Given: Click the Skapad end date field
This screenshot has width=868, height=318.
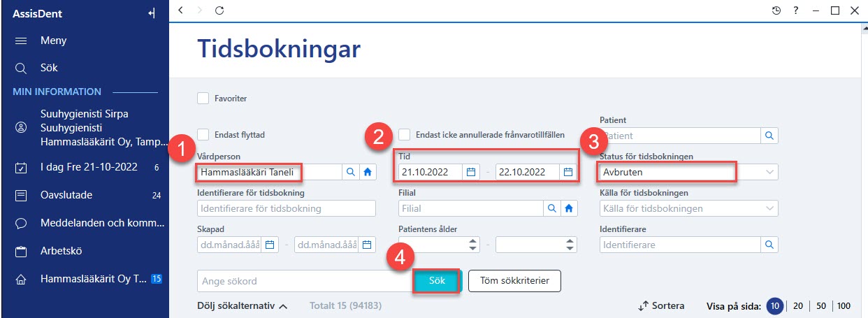Looking at the screenshot, I should 326,245.
